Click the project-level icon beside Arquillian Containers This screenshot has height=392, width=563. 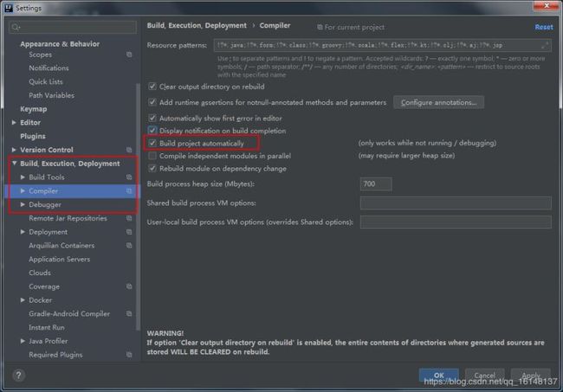(x=129, y=246)
